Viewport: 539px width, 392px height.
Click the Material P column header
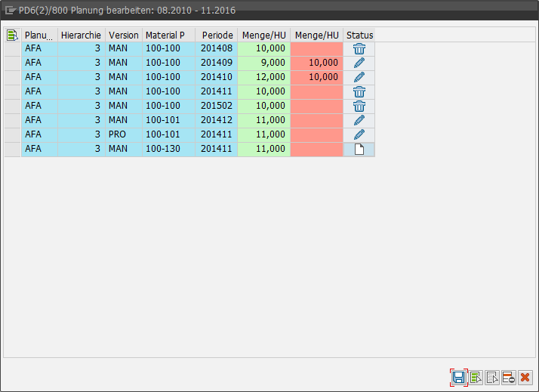tap(168, 35)
